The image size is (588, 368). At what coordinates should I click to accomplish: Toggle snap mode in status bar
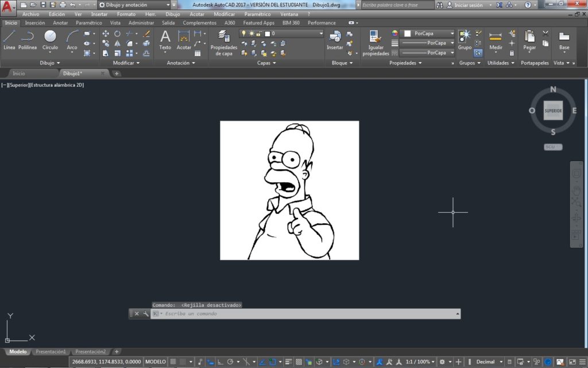183,362
